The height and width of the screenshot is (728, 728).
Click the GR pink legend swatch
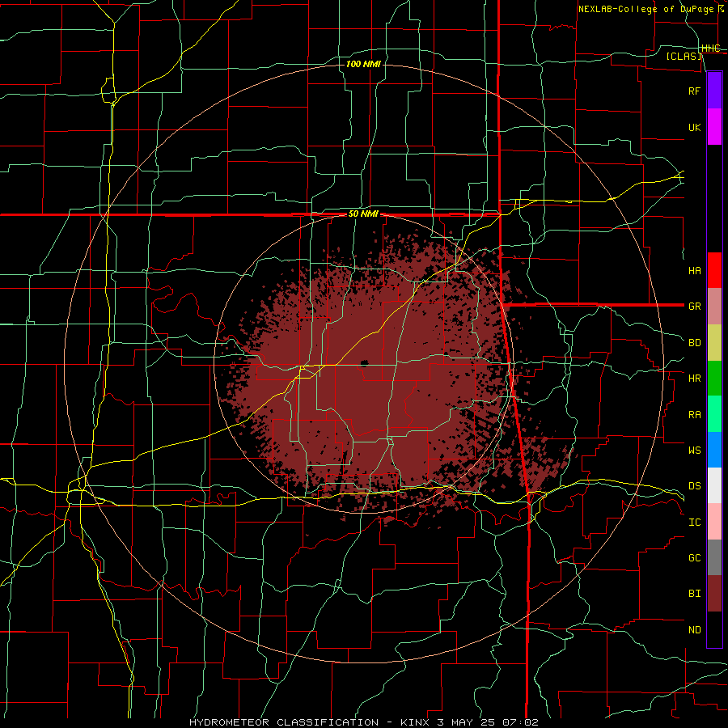(x=714, y=307)
